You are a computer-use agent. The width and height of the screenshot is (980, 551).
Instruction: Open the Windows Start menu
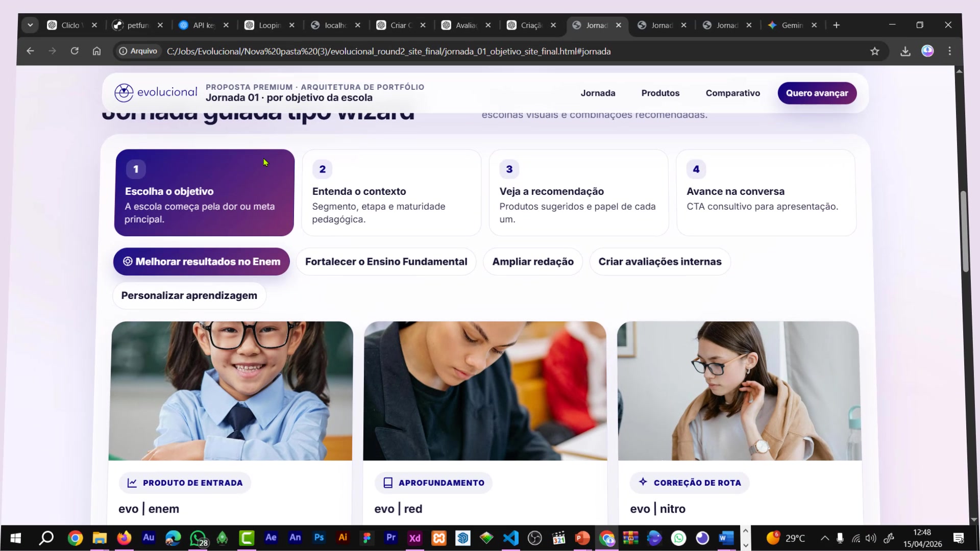click(x=15, y=538)
